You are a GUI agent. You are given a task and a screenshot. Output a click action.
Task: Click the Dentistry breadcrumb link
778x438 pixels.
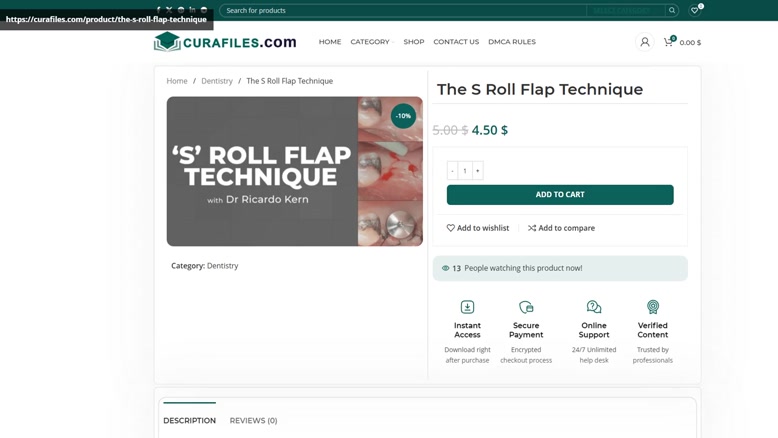click(x=217, y=81)
